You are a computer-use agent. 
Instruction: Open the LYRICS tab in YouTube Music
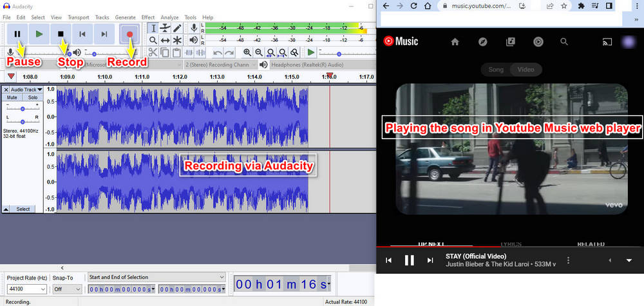pyautogui.click(x=511, y=244)
